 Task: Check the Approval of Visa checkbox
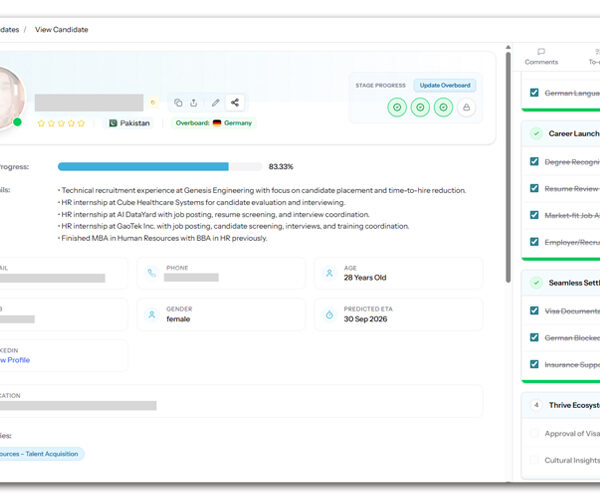534,433
